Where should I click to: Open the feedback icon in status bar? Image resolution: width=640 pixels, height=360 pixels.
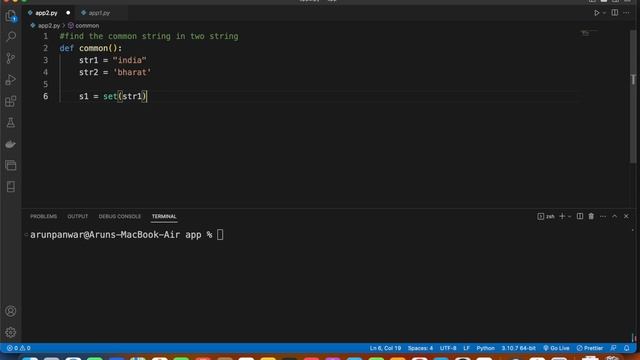point(613,348)
